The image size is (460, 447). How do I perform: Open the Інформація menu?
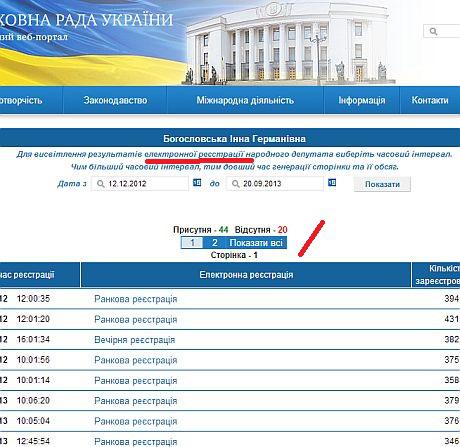pyautogui.click(x=362, y=100)
